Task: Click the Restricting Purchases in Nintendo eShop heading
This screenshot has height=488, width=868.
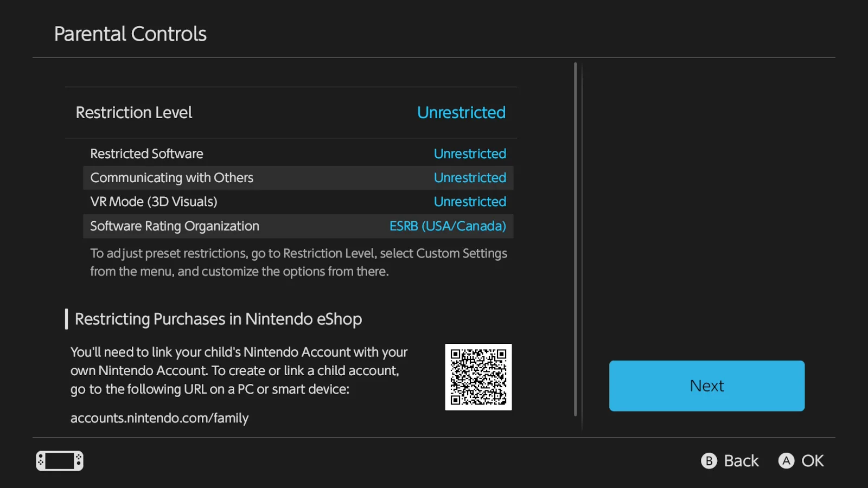Action: pos(218,319)
